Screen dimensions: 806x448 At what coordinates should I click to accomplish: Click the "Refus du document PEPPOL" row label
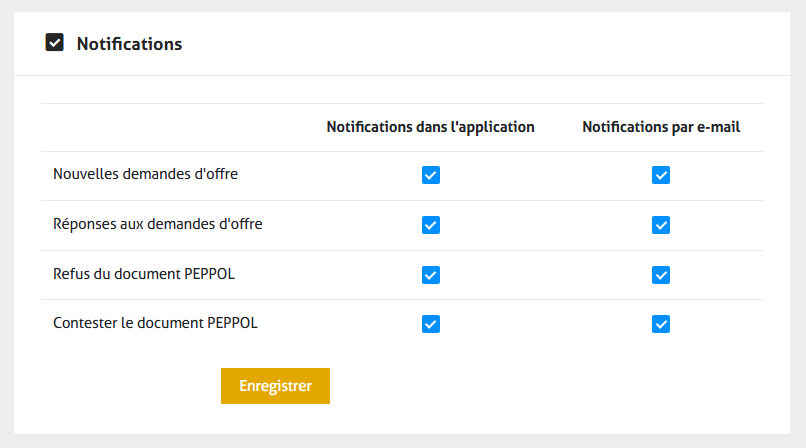coord(143,274)
